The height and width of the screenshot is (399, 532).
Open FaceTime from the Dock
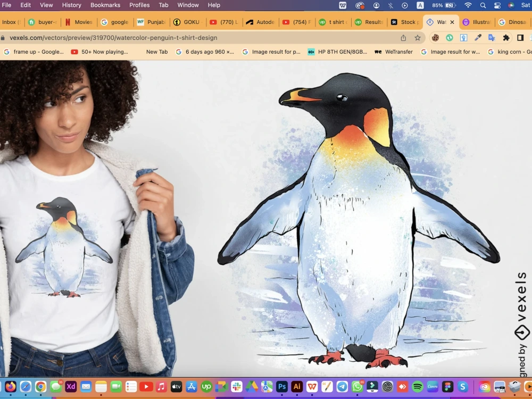coord(116,386)
